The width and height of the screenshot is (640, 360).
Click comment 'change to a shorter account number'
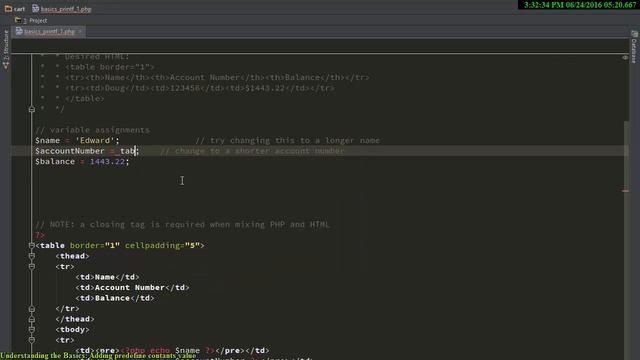click(x=252, y=151)
